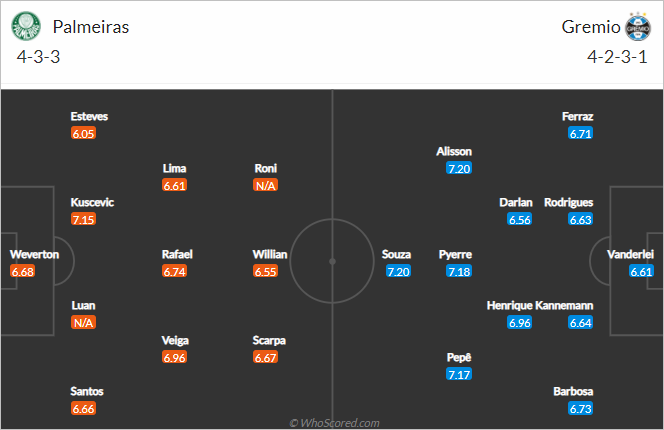Select player Barbosa in Gremio defense
The image size is (664, 430).
(x=573, y=391)
